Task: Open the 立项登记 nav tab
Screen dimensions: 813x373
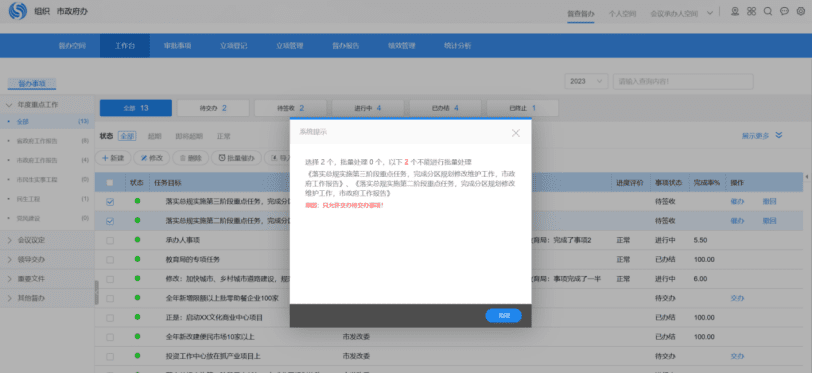Action: 233,46
